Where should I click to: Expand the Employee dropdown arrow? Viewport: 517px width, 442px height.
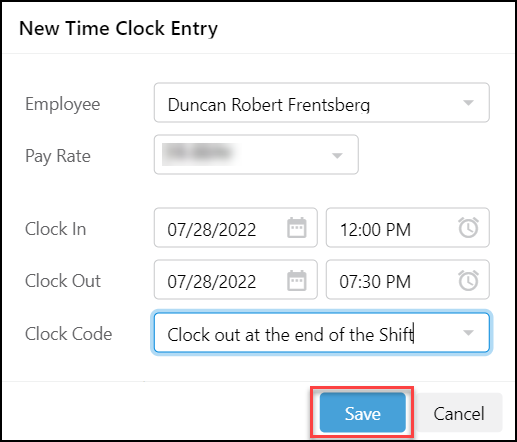(x=468, y=103)
